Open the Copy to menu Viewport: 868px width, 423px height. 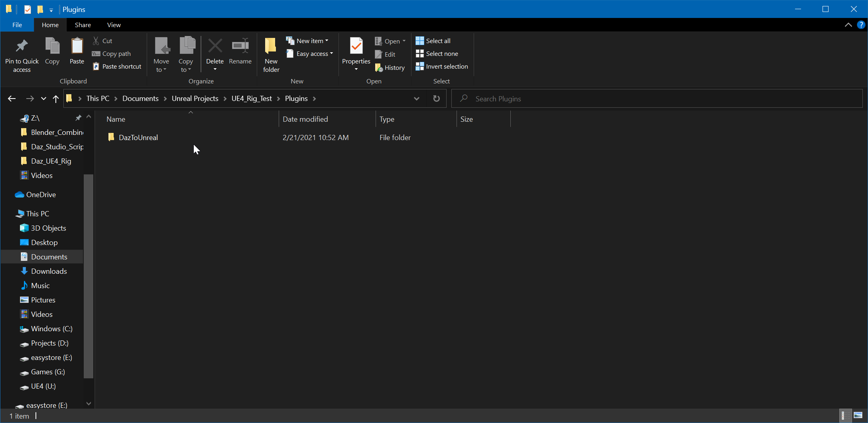186,55
